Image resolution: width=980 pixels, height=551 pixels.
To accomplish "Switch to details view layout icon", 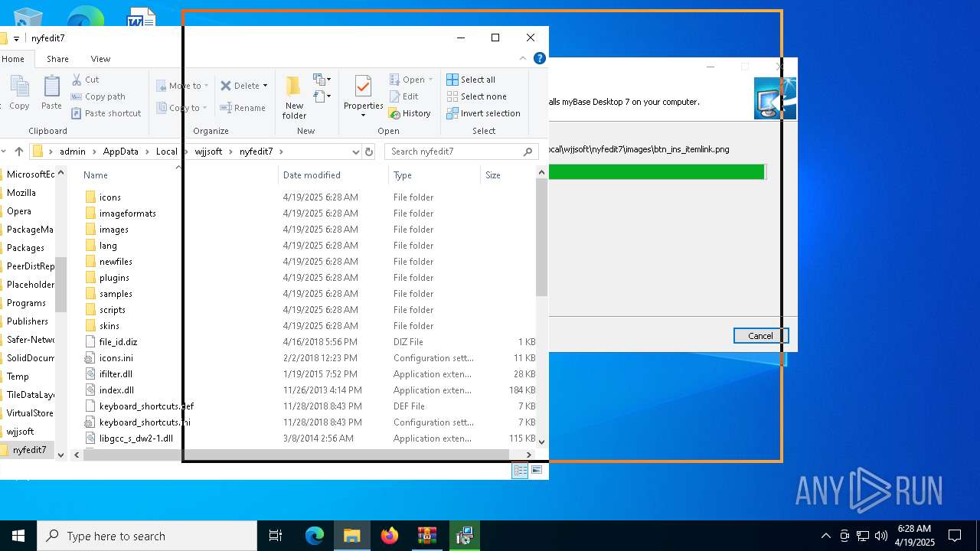I will [520, 471].
